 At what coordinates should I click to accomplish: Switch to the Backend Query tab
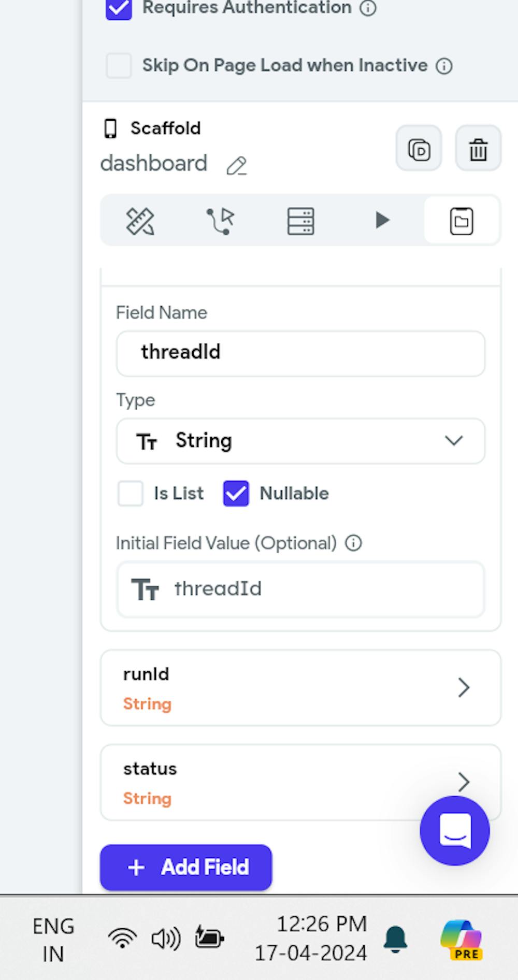click(300, 221)
